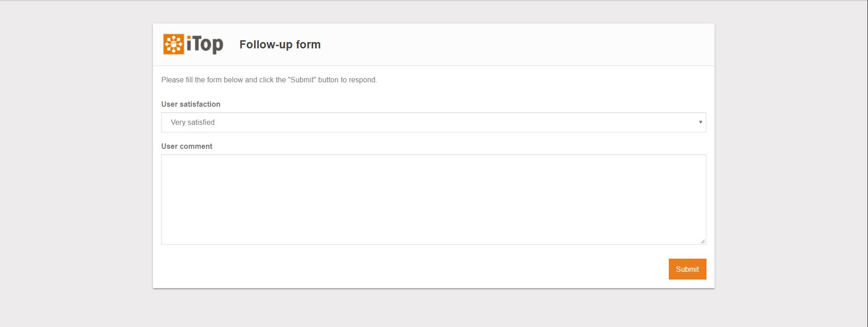
Task: Click the "User comment" field label
Action: [x=186, y=146]
